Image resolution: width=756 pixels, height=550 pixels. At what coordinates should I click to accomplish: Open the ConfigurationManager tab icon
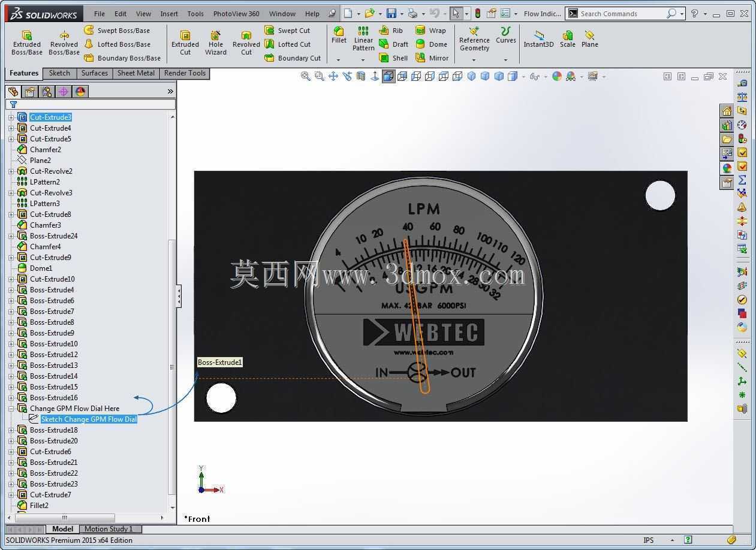coord(46,92)
